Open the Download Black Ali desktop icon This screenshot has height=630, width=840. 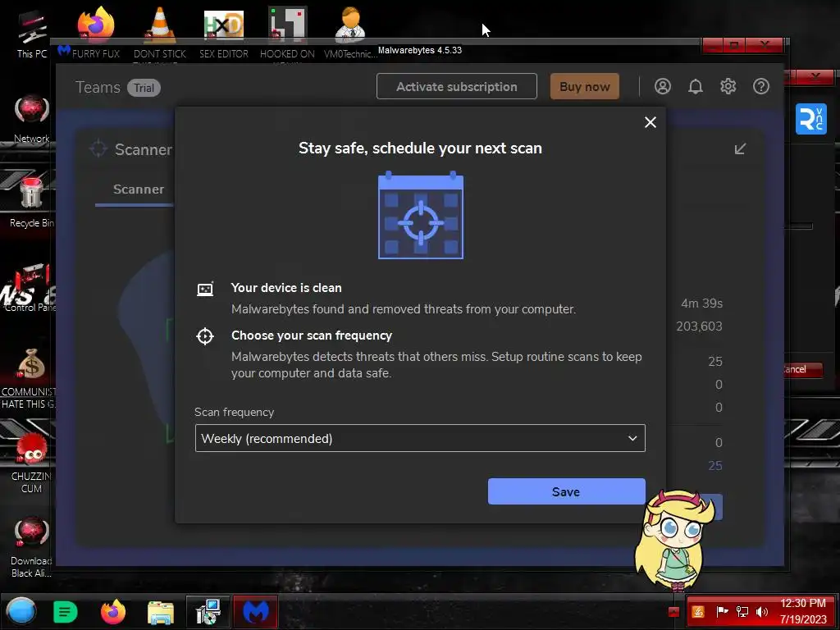pyautogui.click(x=32, y=546)
